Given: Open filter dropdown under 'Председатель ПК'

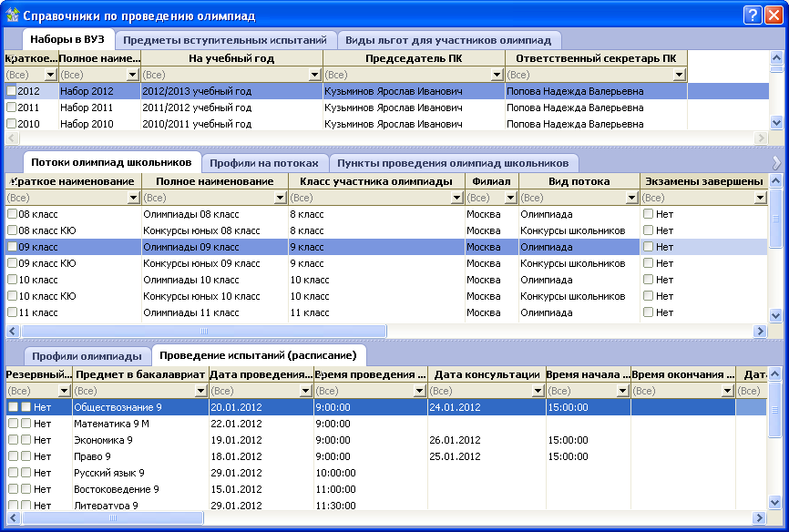Looking at the screenshot, I should tap(497, 75).
